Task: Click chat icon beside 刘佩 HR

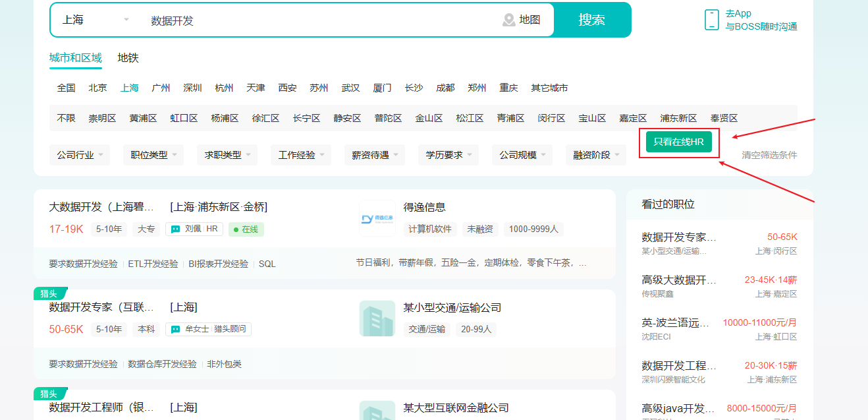Action: pos(176,229)
